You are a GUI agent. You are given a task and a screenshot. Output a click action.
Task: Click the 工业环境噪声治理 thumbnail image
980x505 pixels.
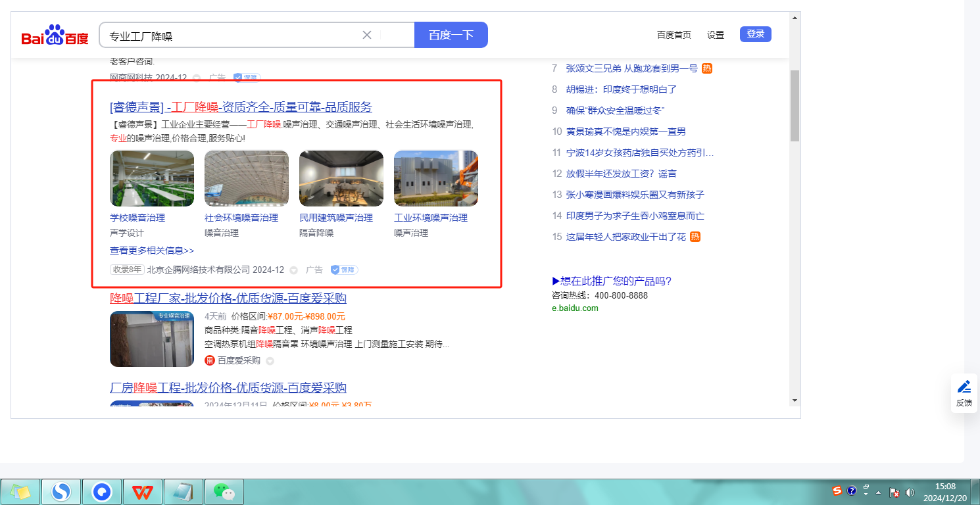tap(435, 178)
